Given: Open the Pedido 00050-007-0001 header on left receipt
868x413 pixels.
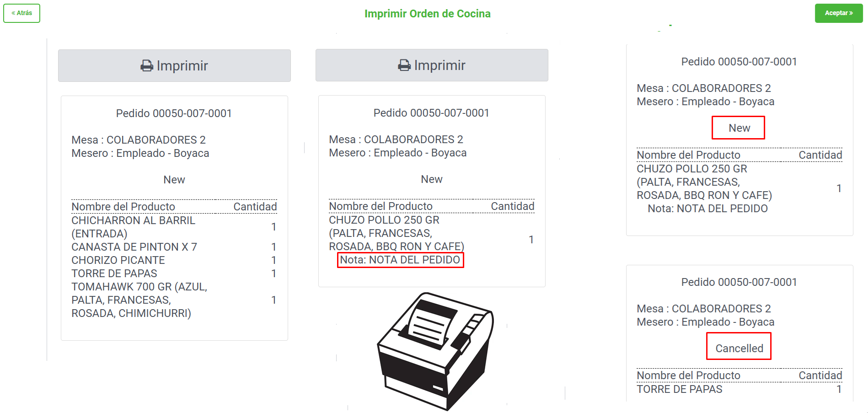Looking at the screenshot, I should (x=174, y=113).
